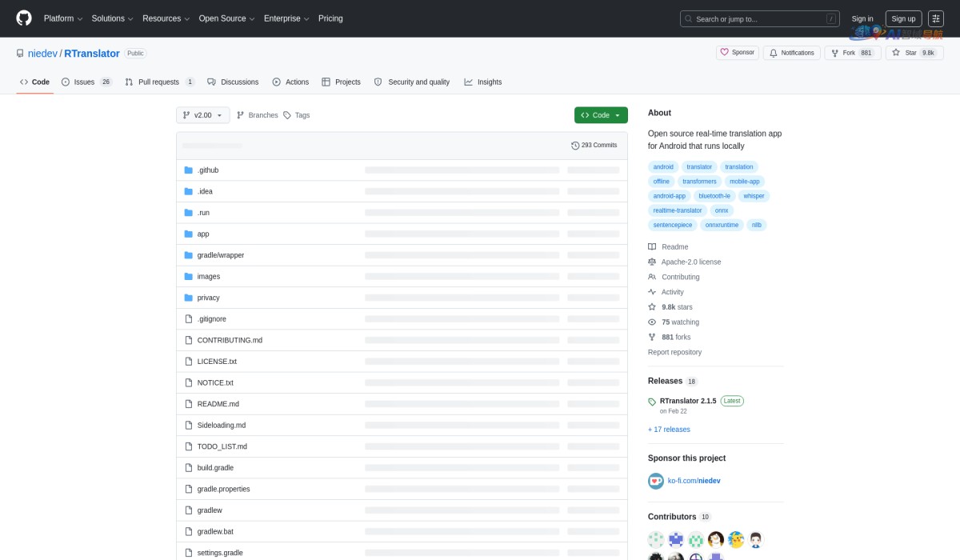Select the 'whisper' topic tag
Viewport: 960px width, 560px height.
(754, 196)
